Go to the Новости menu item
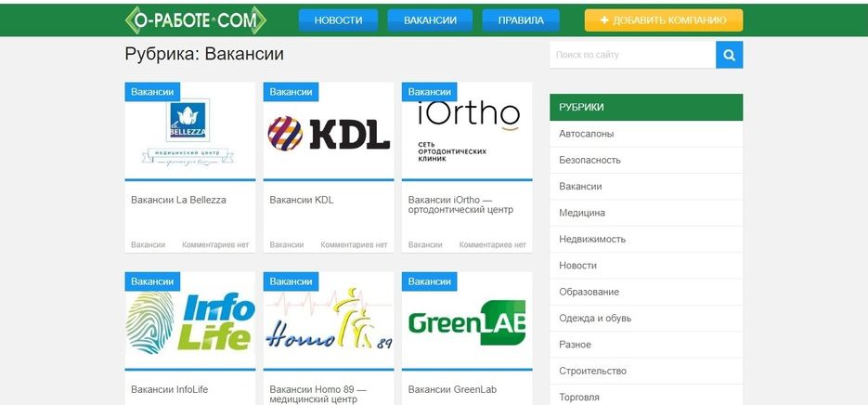The image size is (868, 405). (338, 20)
